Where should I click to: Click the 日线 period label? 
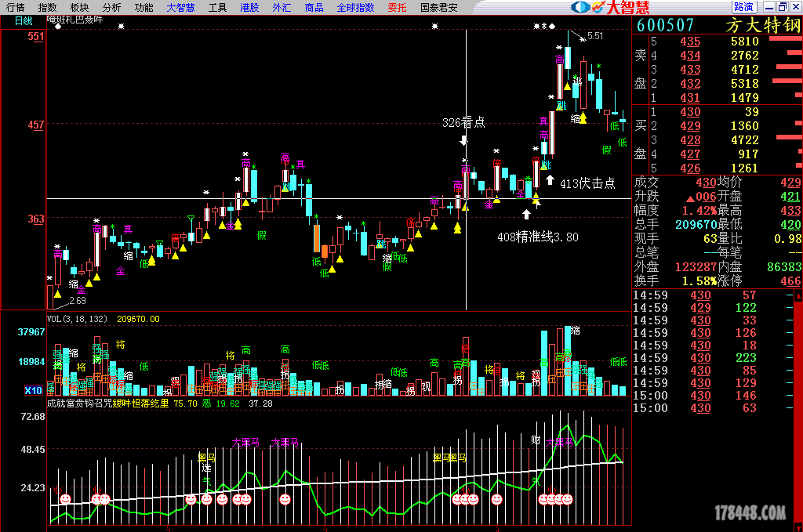click(24, 21)
